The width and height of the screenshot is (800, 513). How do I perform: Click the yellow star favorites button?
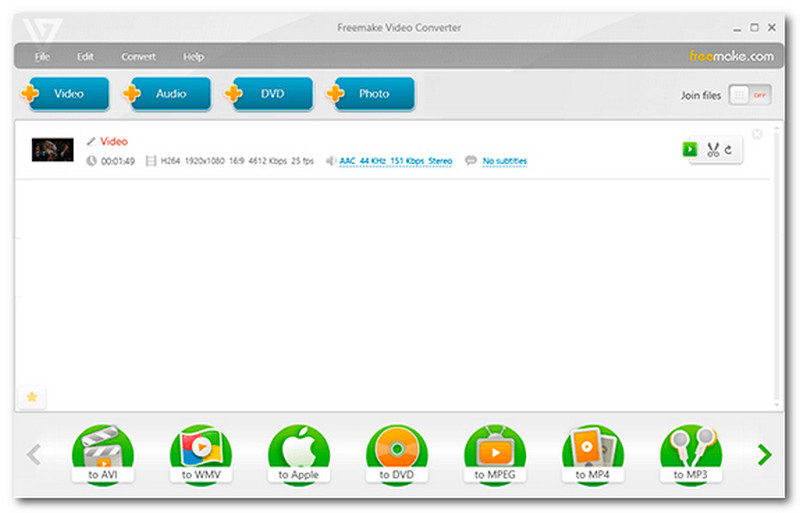click(x=32, y=397)
